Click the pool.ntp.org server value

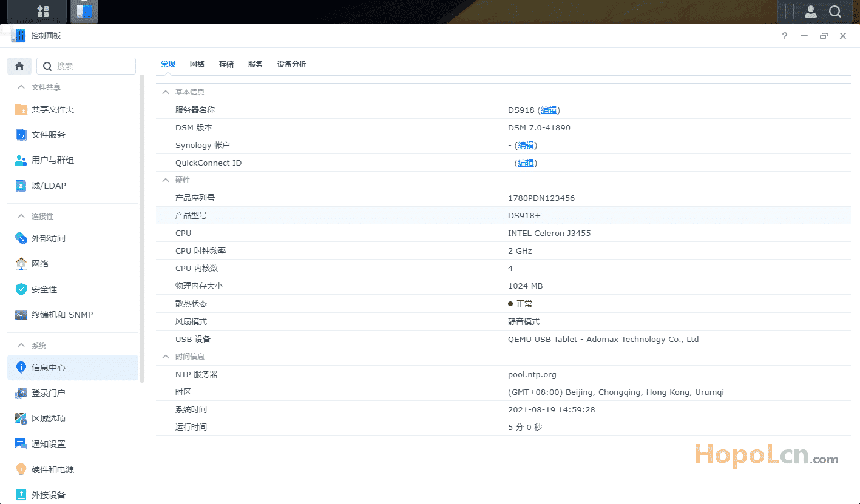(532, 375)
